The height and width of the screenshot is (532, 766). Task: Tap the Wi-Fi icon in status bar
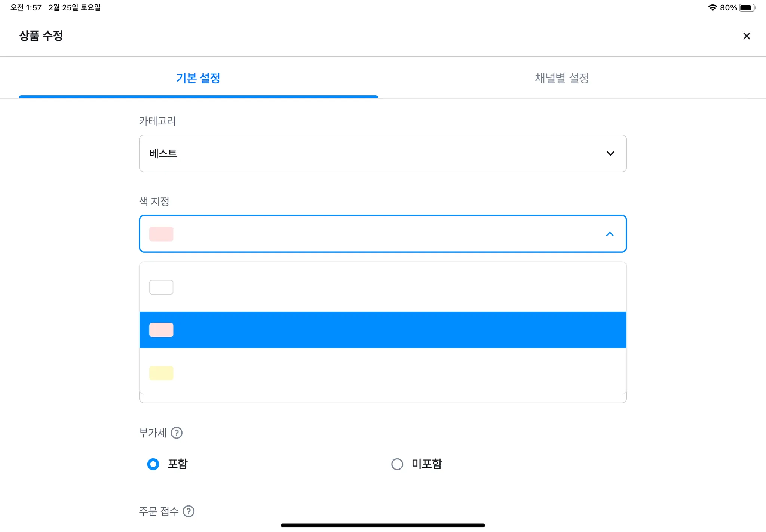tap(712, 7)
